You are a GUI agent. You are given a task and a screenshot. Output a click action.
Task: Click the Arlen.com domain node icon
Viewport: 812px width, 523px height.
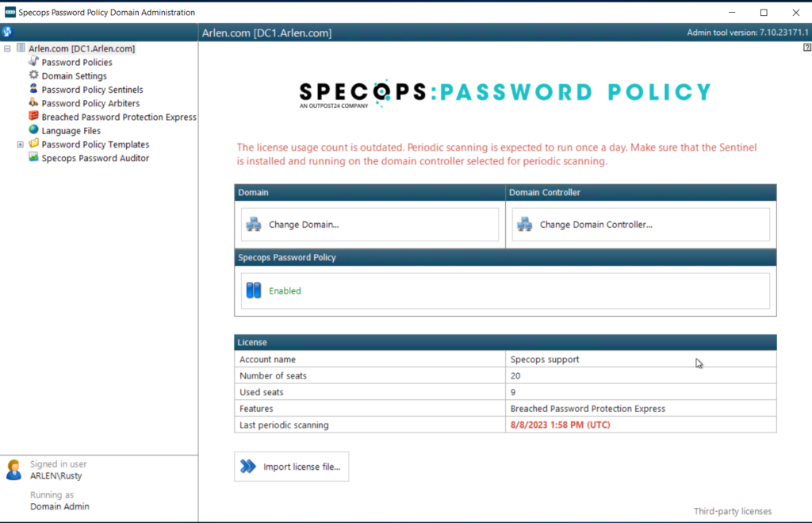21,48
